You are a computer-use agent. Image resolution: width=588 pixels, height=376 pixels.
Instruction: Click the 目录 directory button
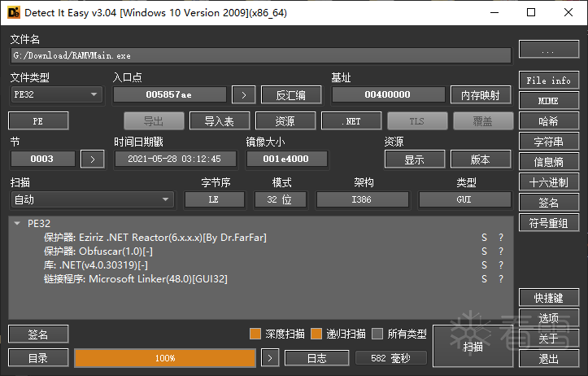(38, 358)
